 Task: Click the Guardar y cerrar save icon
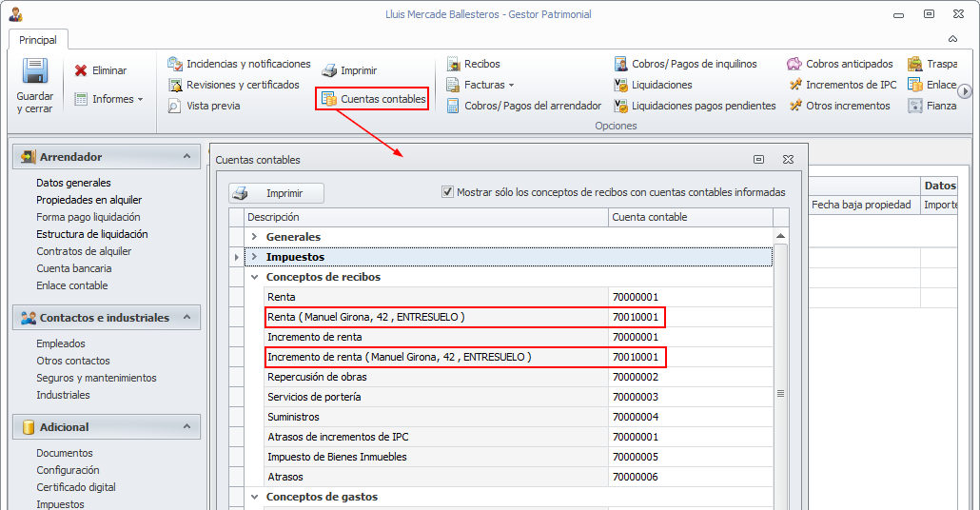35,70
